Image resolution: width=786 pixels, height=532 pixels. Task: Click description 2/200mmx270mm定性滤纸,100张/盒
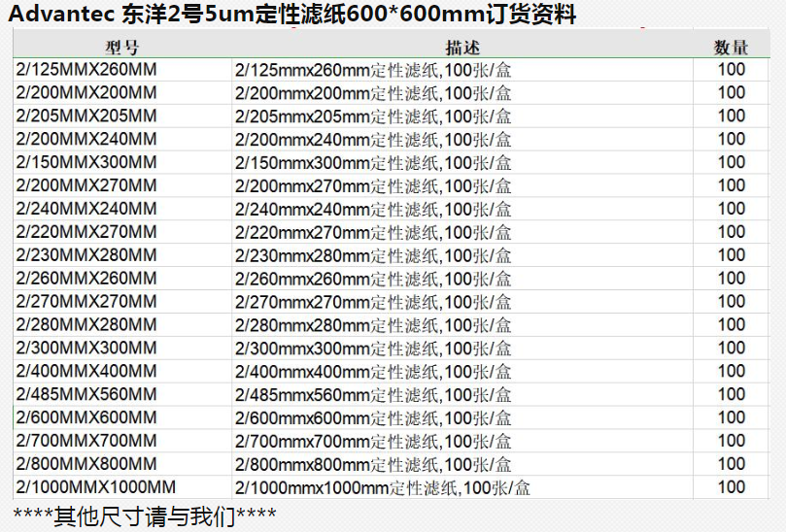tap(373, 186)
